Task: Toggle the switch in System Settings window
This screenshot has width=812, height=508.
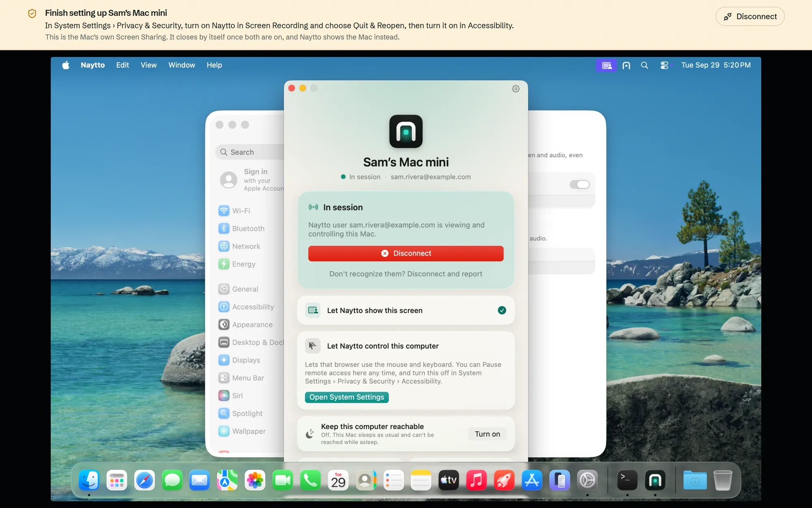Action: 579,185
